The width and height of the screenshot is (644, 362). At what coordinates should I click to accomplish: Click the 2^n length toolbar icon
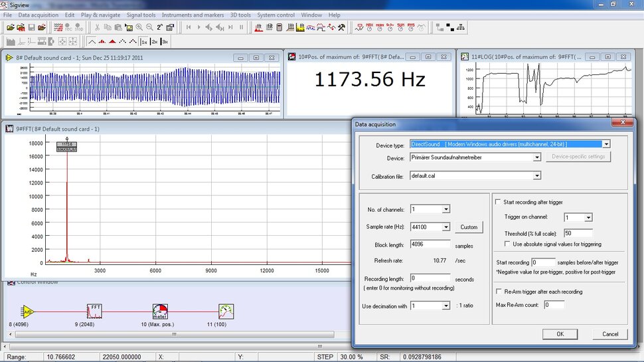(160, 27)
